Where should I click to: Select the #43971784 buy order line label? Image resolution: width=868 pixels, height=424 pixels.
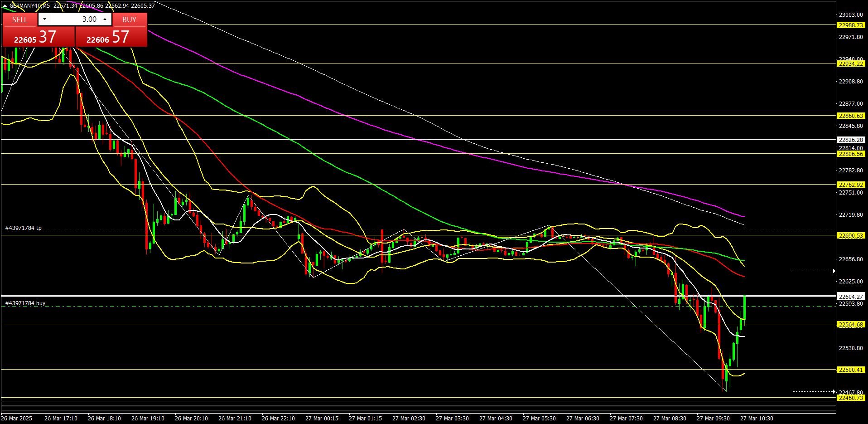pyautogui.click(x=25, y=303)
